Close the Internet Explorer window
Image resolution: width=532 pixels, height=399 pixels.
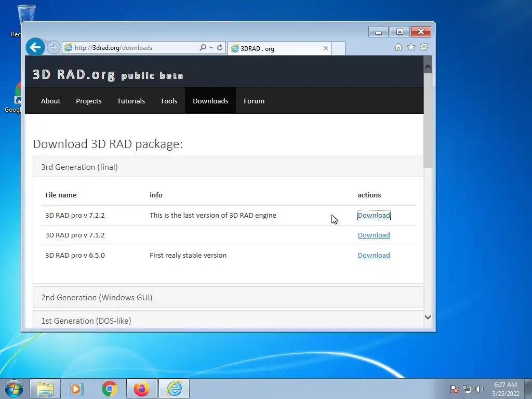click(421, 32)
